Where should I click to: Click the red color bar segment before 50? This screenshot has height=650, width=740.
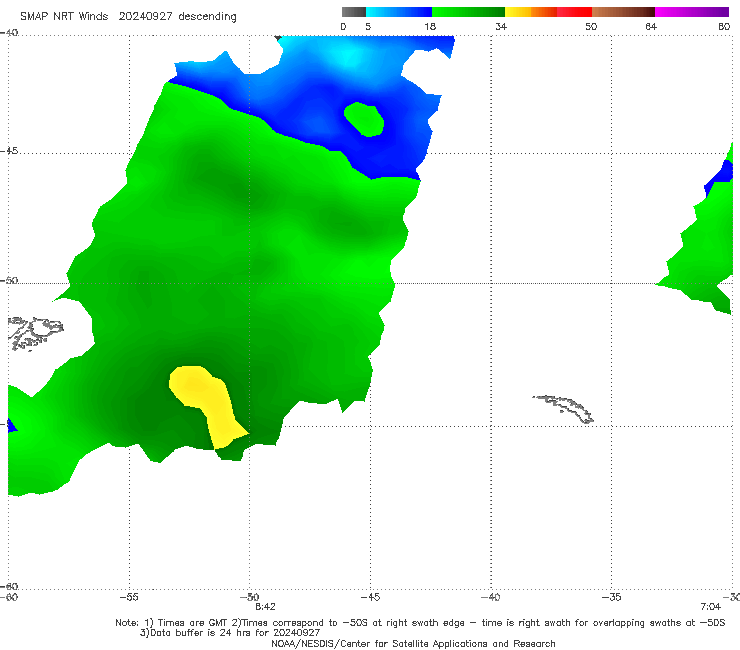click(x=574, y=12)
